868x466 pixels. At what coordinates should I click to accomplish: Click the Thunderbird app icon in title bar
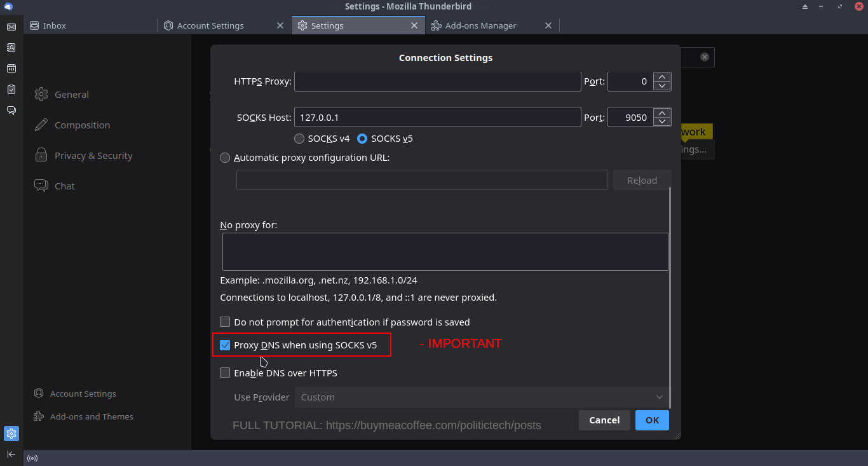tap(8, 6)
